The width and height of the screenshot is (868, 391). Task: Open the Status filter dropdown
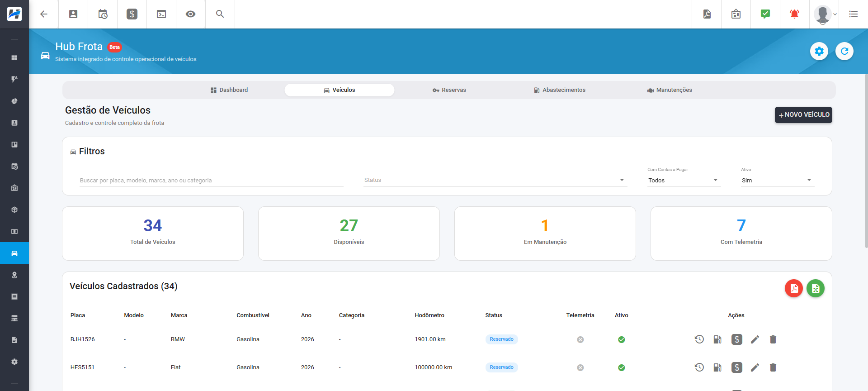pos(495,180)
